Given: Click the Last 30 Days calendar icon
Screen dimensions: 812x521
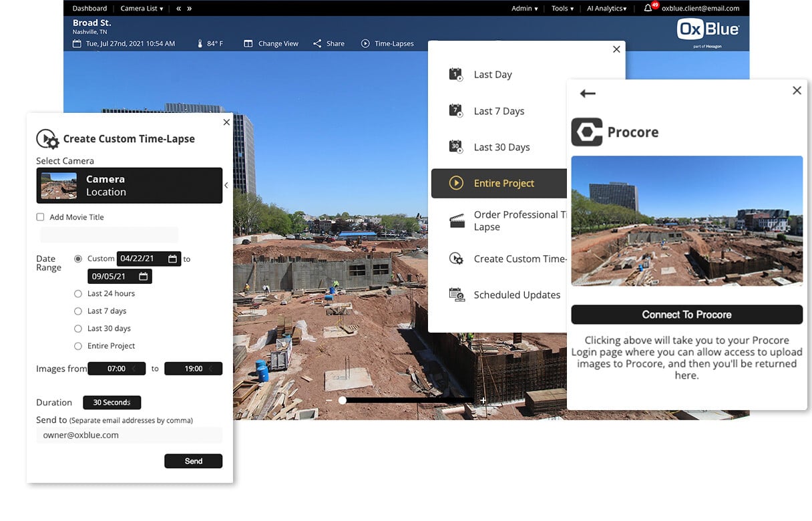Looking at the screenshot, I should tap(456, 147).
